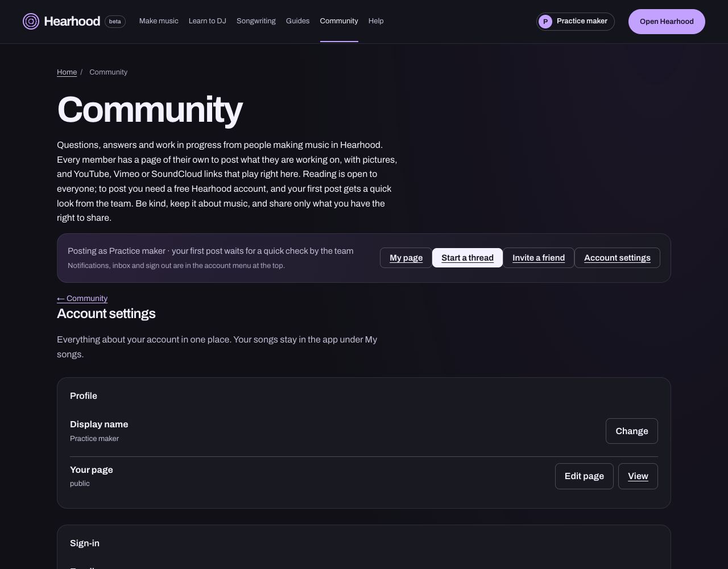This screenshot has width=728, height=569.
Task: Open the Songwriting nav item
Action: pyautogui.click(x=256, y=21)
